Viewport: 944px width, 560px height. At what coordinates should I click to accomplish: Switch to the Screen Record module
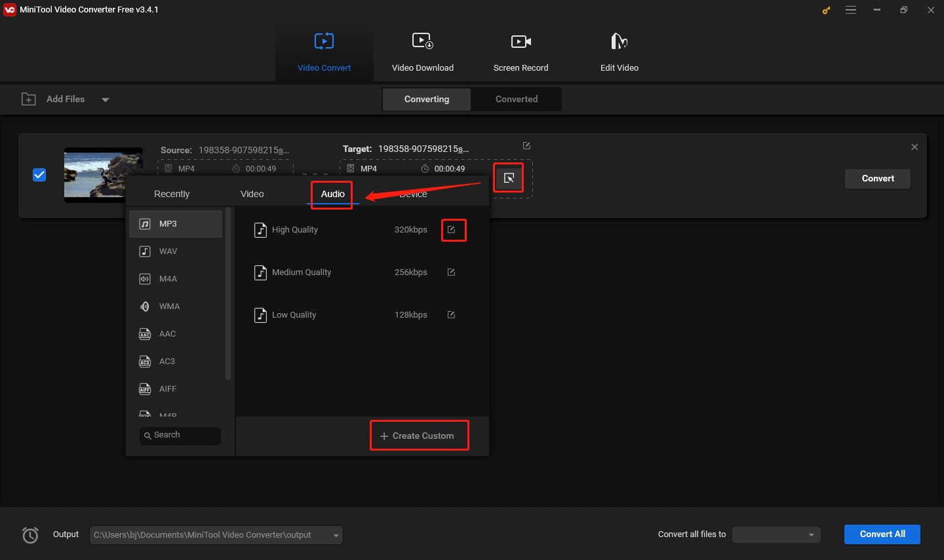(x=521, y=52)
